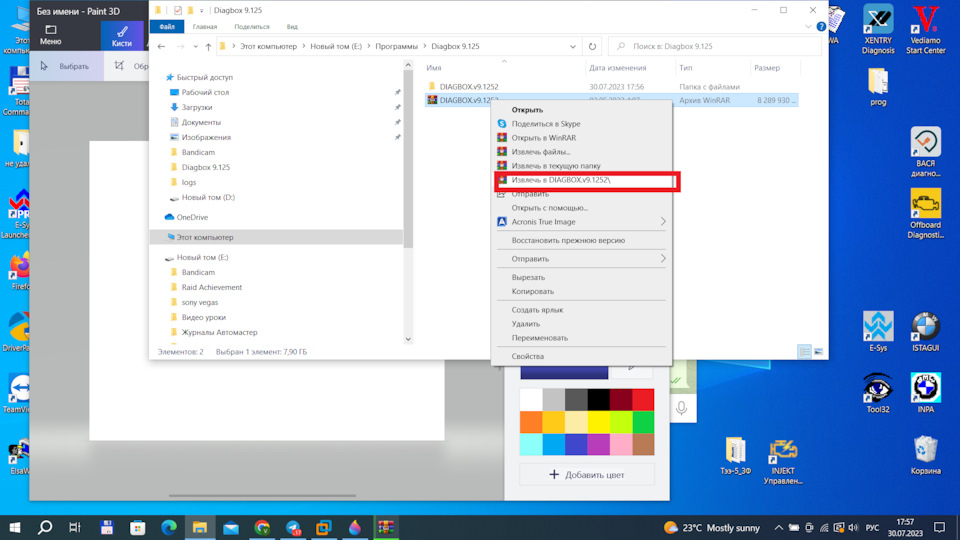The image size is (960, 540).
Task: Open the Главная ribbon tab
Action: point(204,27)
